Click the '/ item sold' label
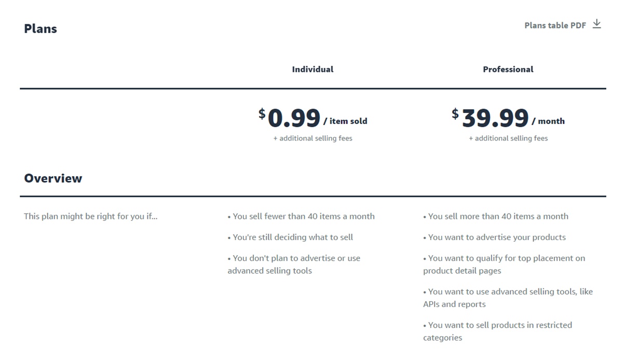The image size is (623, 364). [x=345, y=121]
